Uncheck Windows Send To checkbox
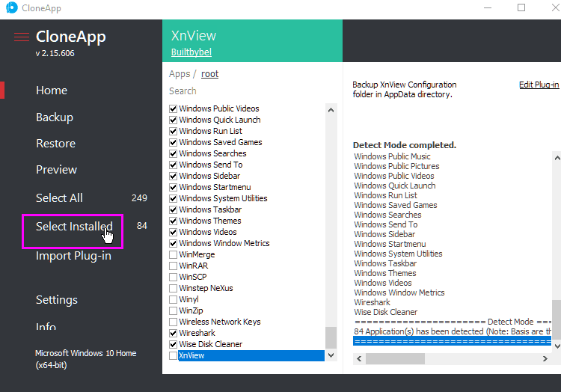561x392 pixels. pos(174,165)
